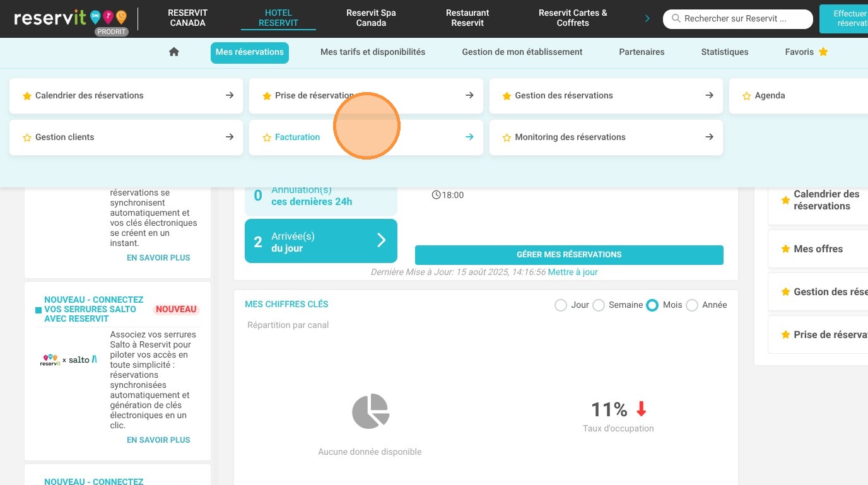Viewport: 868px width, 485px height.
Task: Click the blue arrow on Facturation card
Action: 469,137
